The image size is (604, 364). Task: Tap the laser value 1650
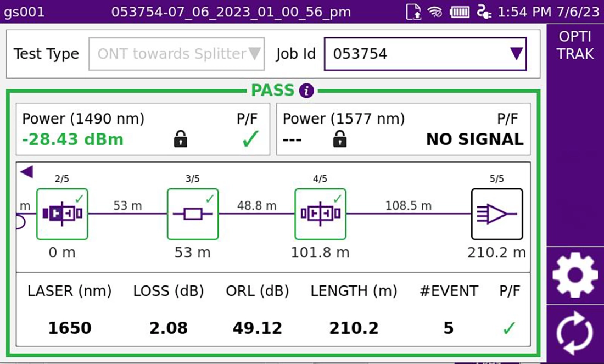coord(70,328)
